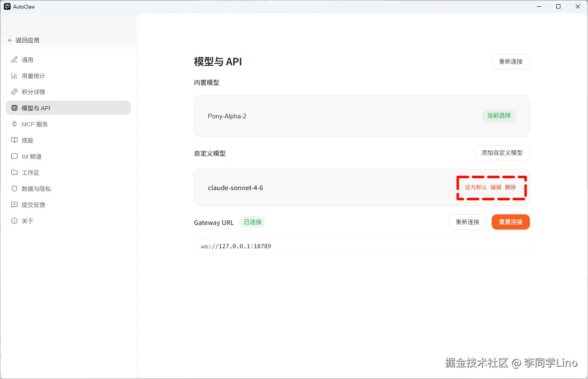Set claude-sonnet-4-6 as default with 设为默认
Image resolution: width=588 pixels, height=379 pixels.
click(x=476, y=187)
